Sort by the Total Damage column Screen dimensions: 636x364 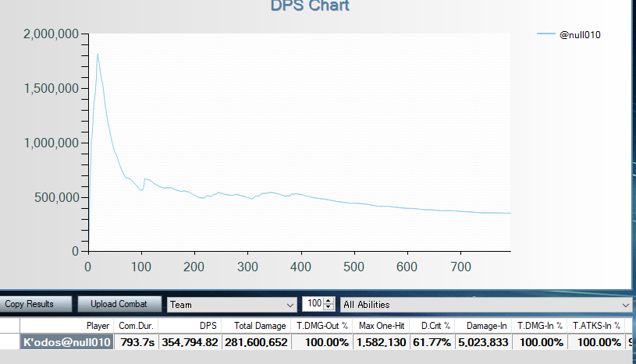coord(256,325)
